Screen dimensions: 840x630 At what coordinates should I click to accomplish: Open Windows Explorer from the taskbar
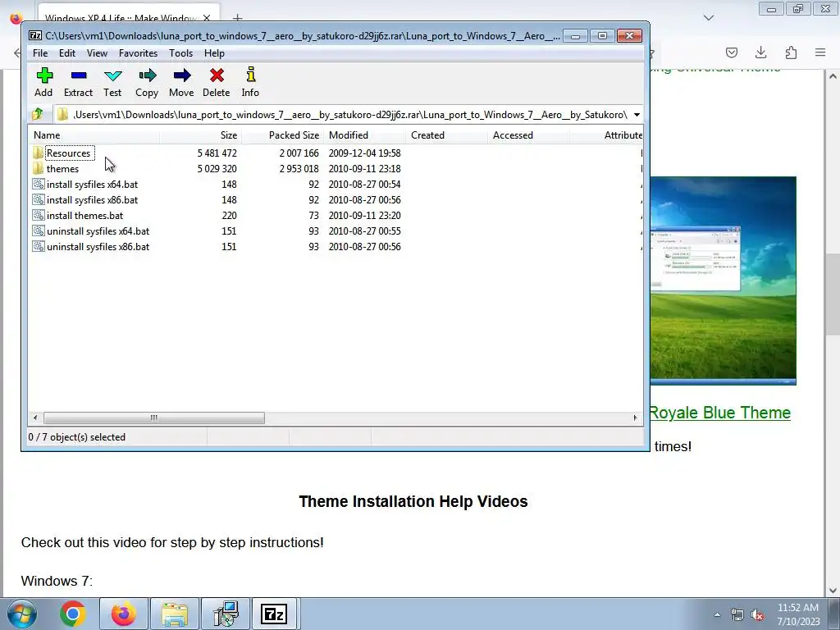point(175,614)
